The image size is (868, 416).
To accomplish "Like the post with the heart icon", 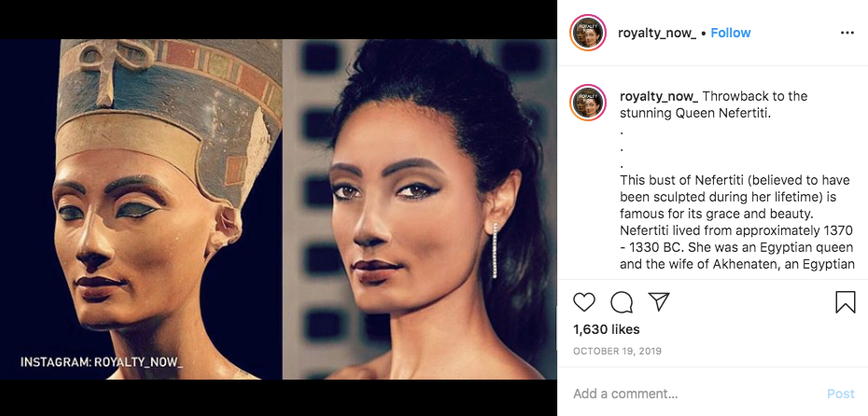I will click(x=584, y=302).
